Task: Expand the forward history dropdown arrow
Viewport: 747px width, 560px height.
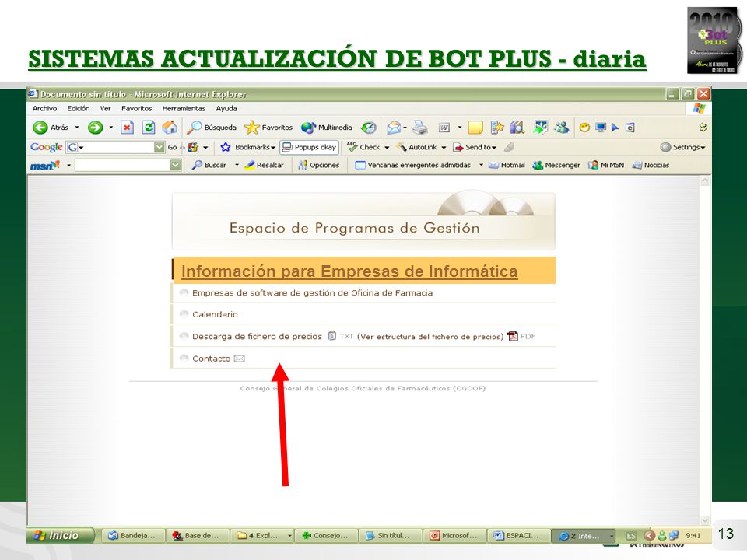Action: coord(111,128)
